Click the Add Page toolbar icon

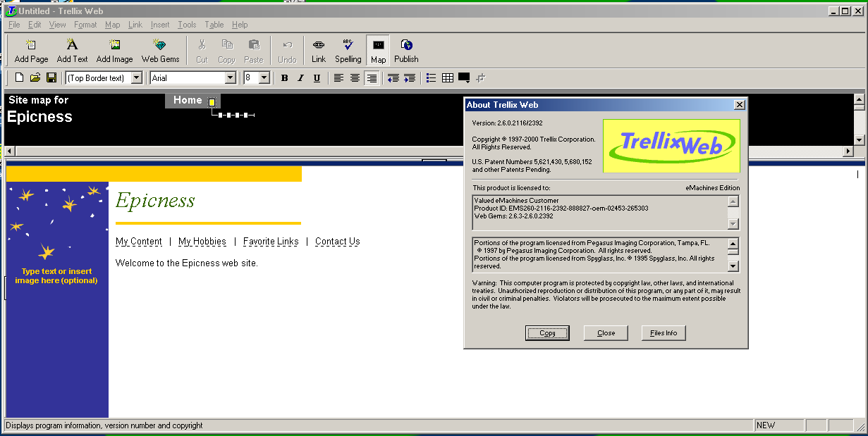click(x=31, y=50)
